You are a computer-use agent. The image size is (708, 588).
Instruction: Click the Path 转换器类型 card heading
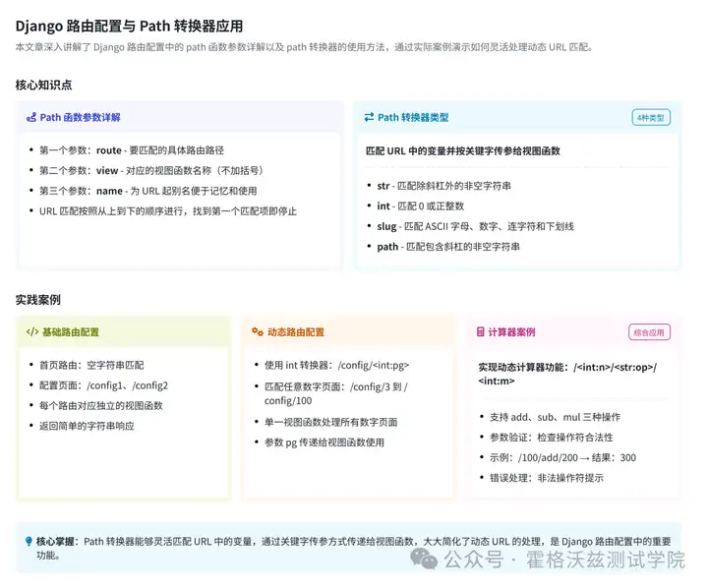413,117
